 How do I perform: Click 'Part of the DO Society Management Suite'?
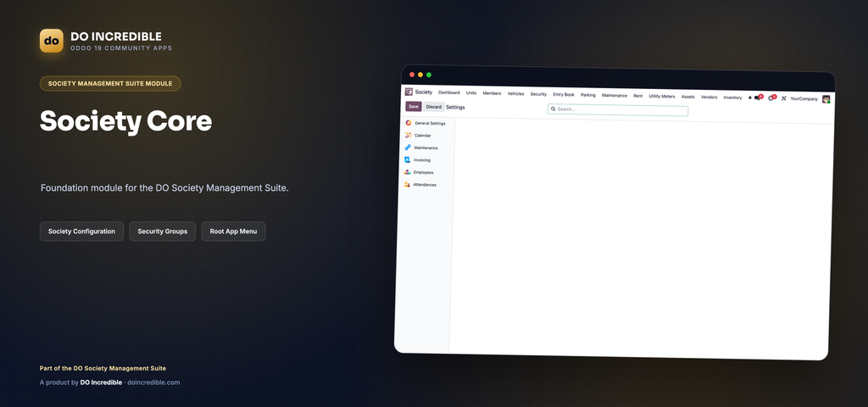(103, 368)
